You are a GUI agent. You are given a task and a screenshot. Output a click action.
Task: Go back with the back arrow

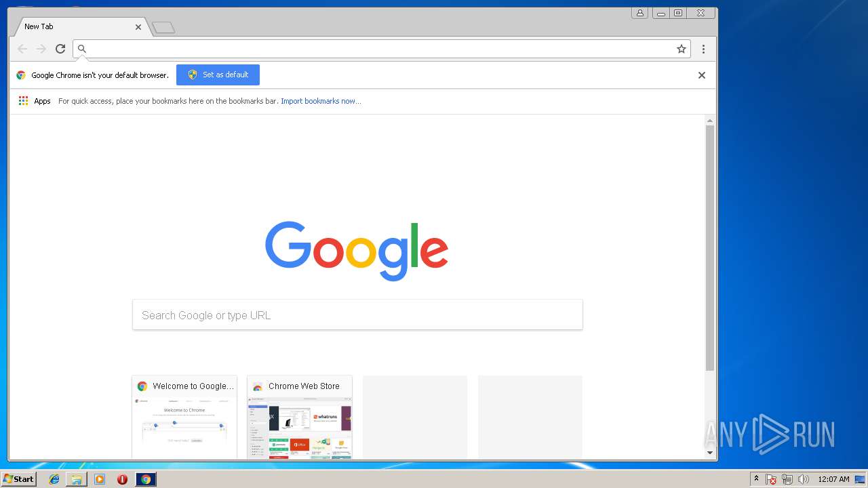[22, 49]
